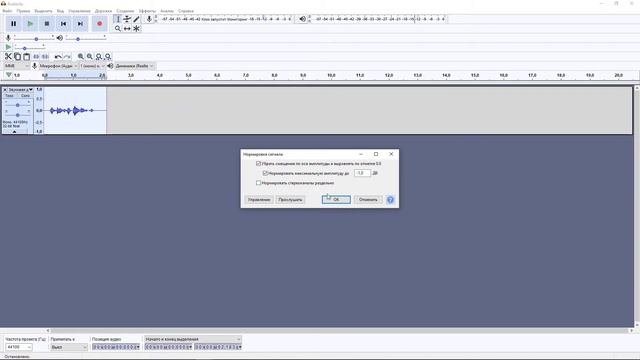
Task: Skip to end of the project
Action: (80, 24)
